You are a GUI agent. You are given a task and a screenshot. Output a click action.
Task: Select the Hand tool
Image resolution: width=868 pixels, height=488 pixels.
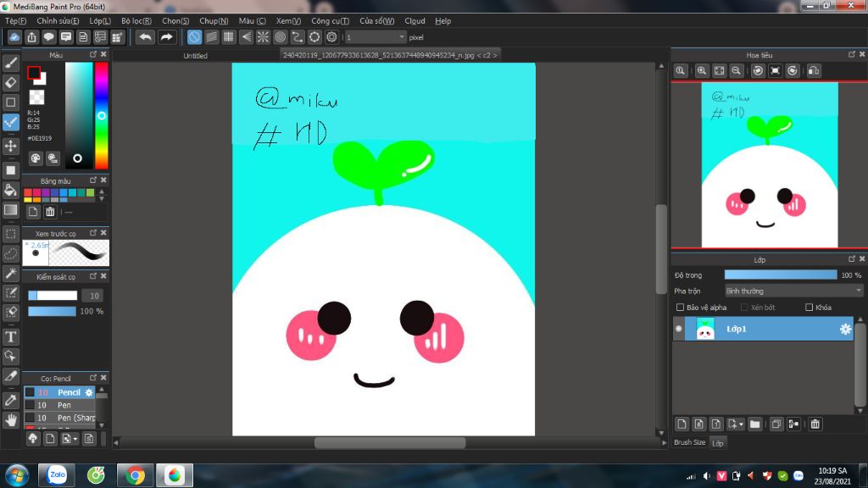(10, 420)
